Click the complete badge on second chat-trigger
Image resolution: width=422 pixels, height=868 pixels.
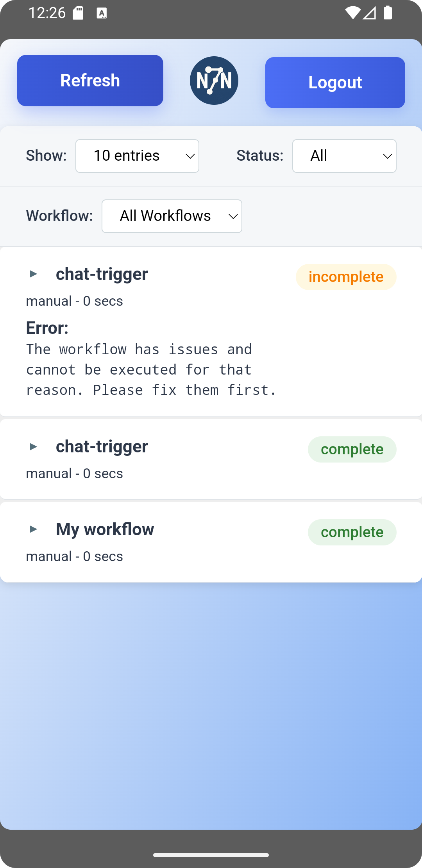(352, 449)
